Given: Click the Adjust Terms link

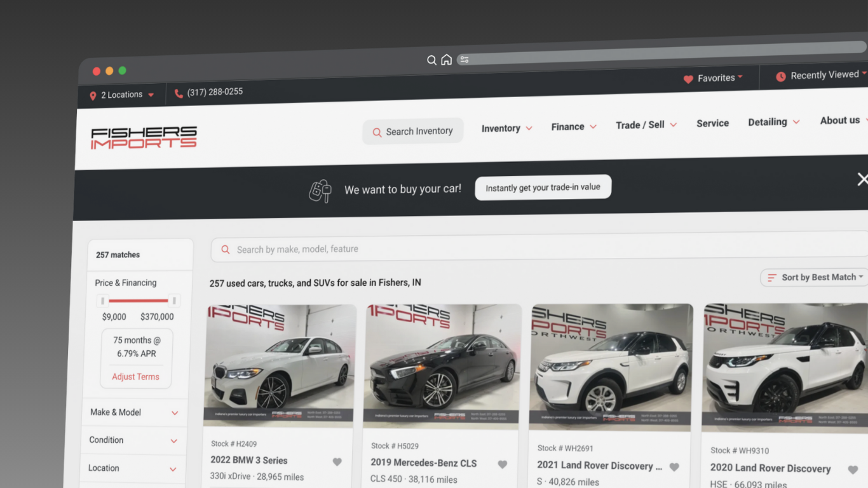Looking at the screenshot, I should coord(135,377).
